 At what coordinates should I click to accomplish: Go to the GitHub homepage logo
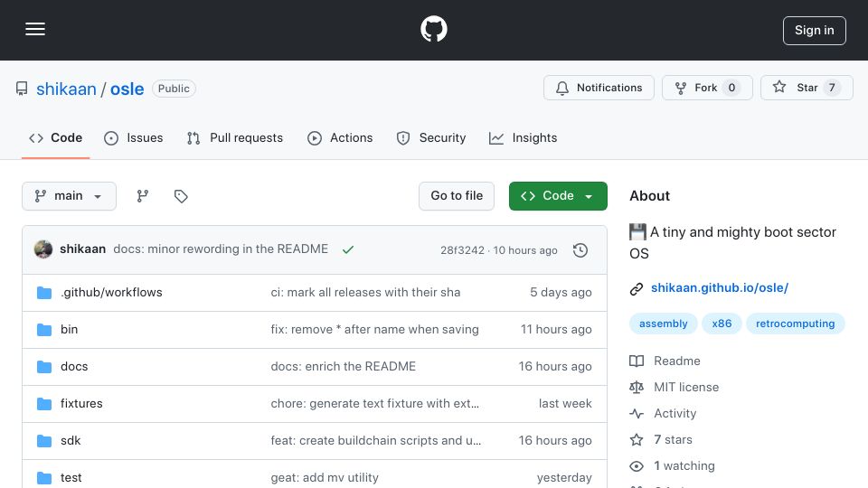pos(433,29)
